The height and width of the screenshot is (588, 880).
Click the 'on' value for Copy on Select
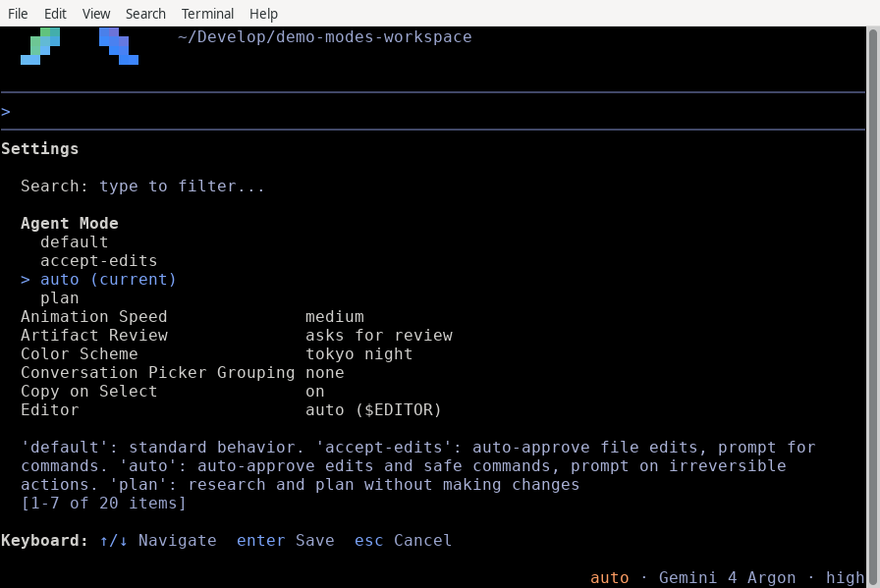pyautogui.click(x=315, y=391)
